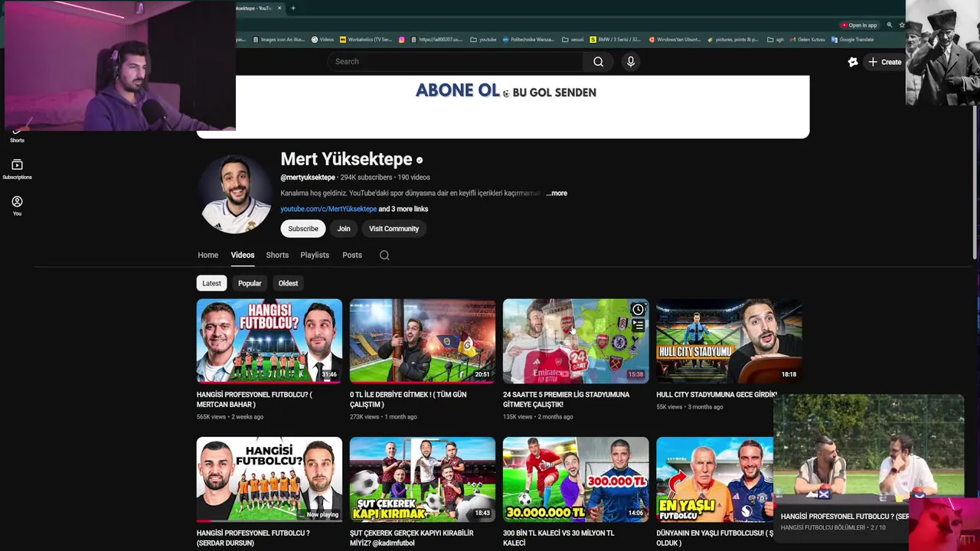This screenshot has width=980, height=551.
Task: Select the Videos tab
Action: [x=243, y=256]
